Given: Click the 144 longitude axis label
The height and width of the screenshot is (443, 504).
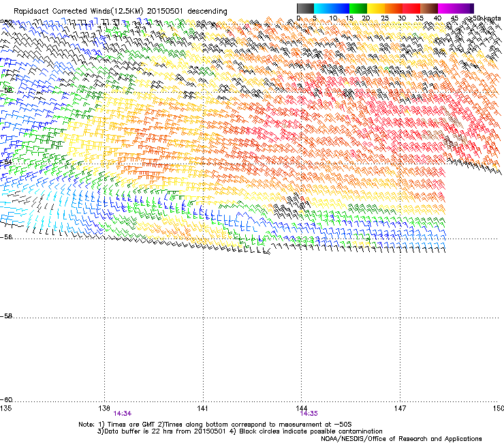Looking at the screenshot, I should (302, 408).
